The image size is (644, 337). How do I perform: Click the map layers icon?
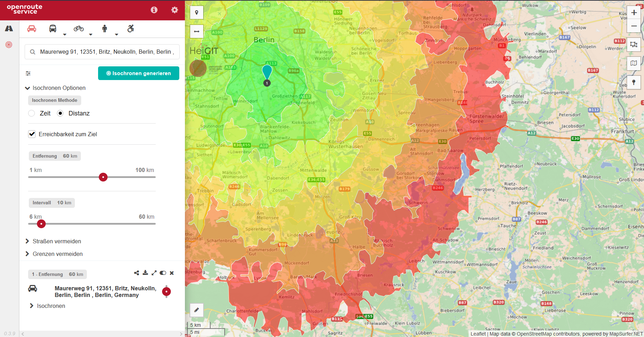point(634,63)
